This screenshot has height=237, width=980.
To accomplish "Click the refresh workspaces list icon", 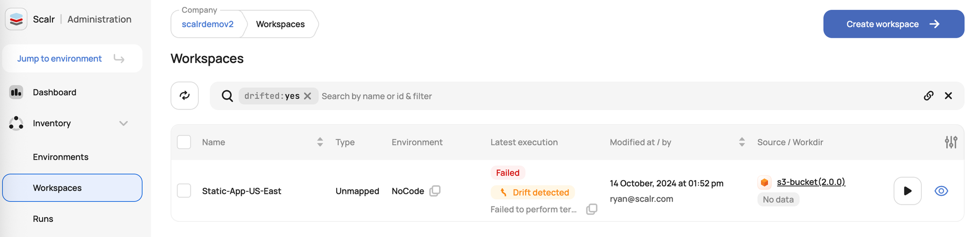I will (185, 96).
